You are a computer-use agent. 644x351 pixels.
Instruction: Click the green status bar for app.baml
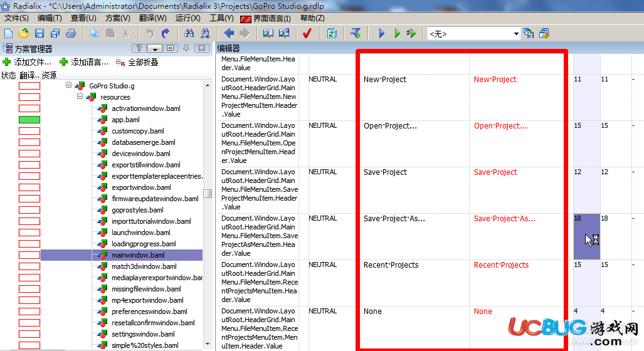(x=29, y=120)
